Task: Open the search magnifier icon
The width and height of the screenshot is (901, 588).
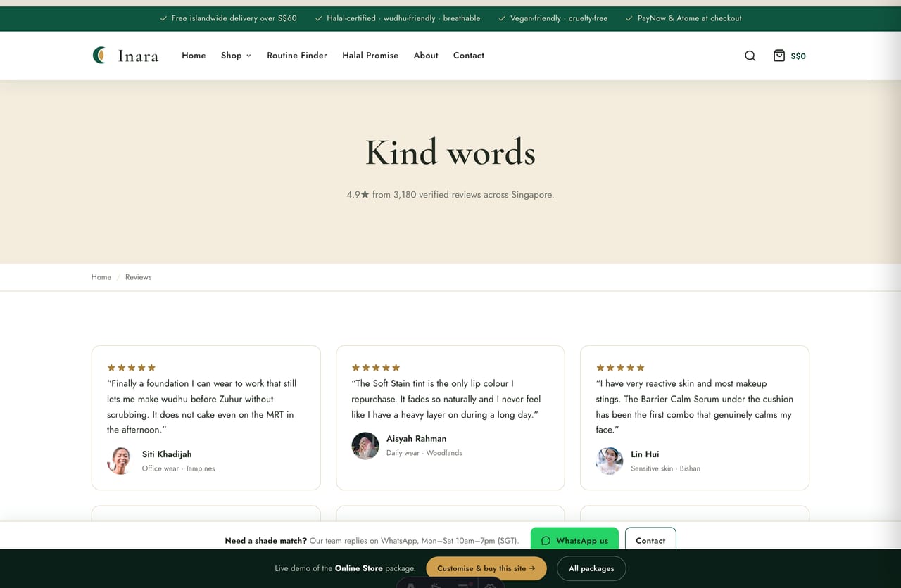Action: (750, 56)
